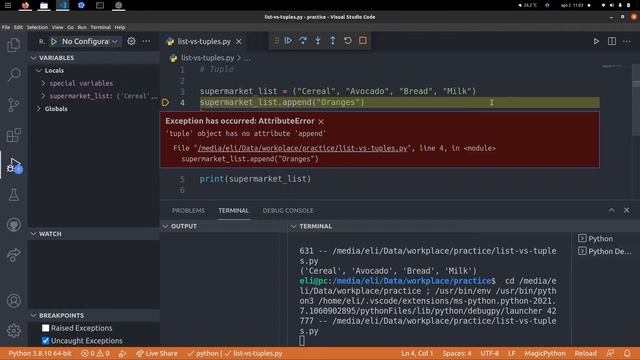Expand special variables
Image resolution: width=640 pixels, height=360 pixels.
43,83
